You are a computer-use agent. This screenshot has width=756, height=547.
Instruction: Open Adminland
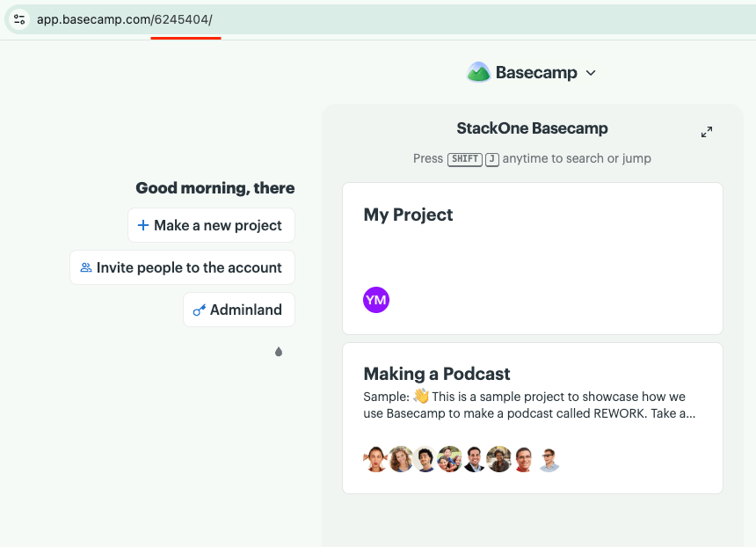tap(239, 310)
